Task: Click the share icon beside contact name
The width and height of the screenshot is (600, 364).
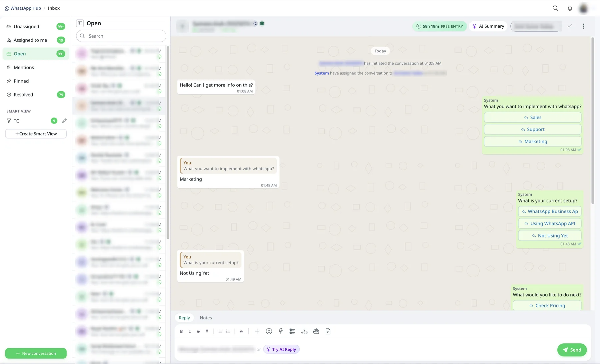Action: tap(255, 23)
